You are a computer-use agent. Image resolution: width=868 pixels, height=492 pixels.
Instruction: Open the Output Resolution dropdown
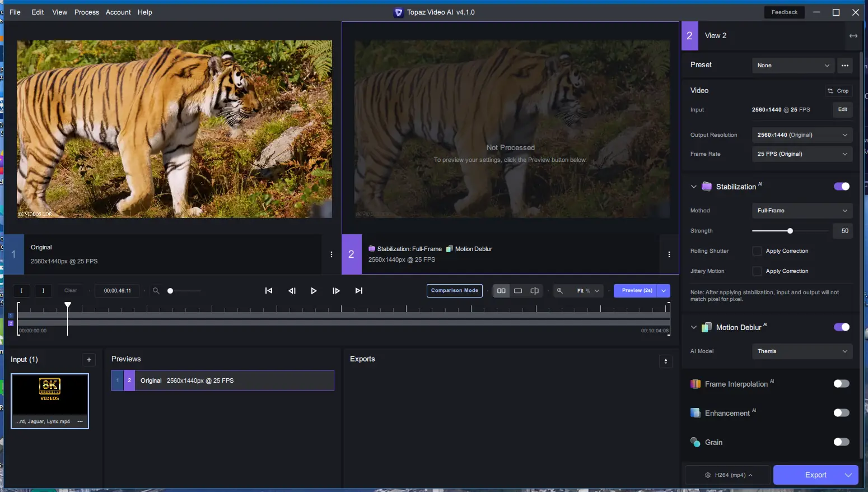(801, 135)
